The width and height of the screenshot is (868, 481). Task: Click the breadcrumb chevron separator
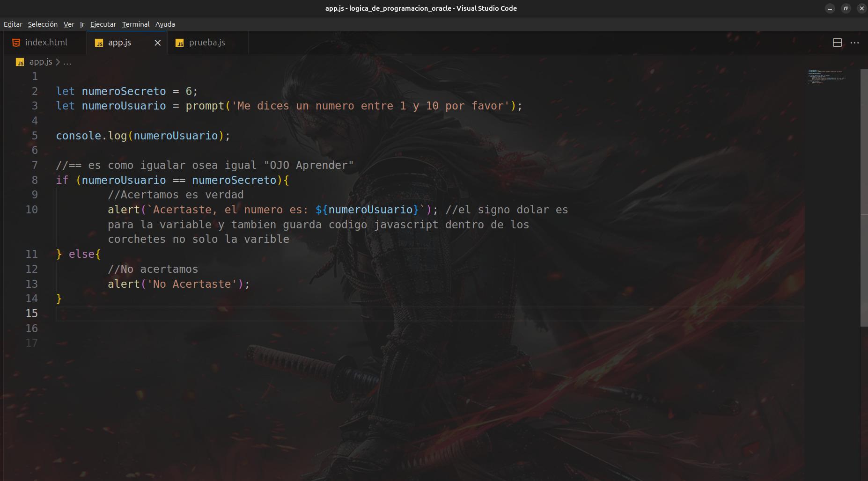(x=58, y=62)
